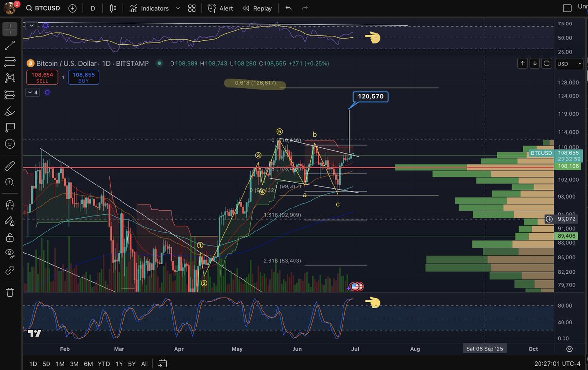Select the 1Y date range

tap(119, 363)
